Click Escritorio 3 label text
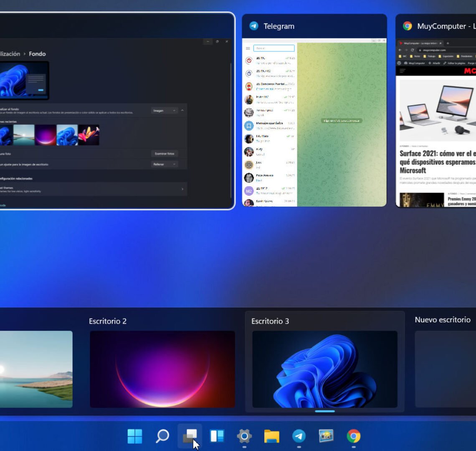 click(270, 321)
